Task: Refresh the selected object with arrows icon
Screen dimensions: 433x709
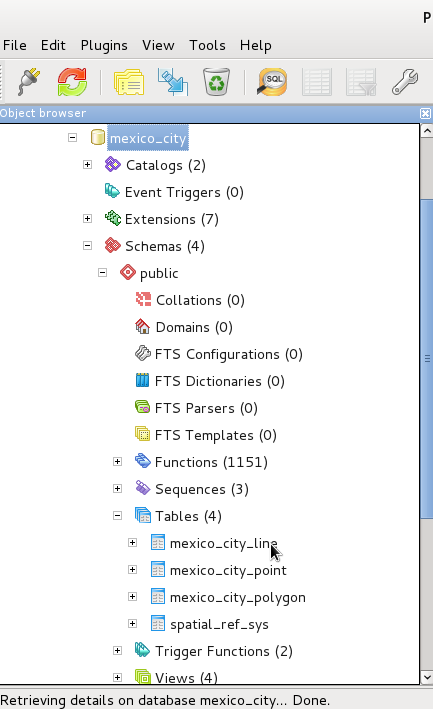Action: tap(72, 82)
